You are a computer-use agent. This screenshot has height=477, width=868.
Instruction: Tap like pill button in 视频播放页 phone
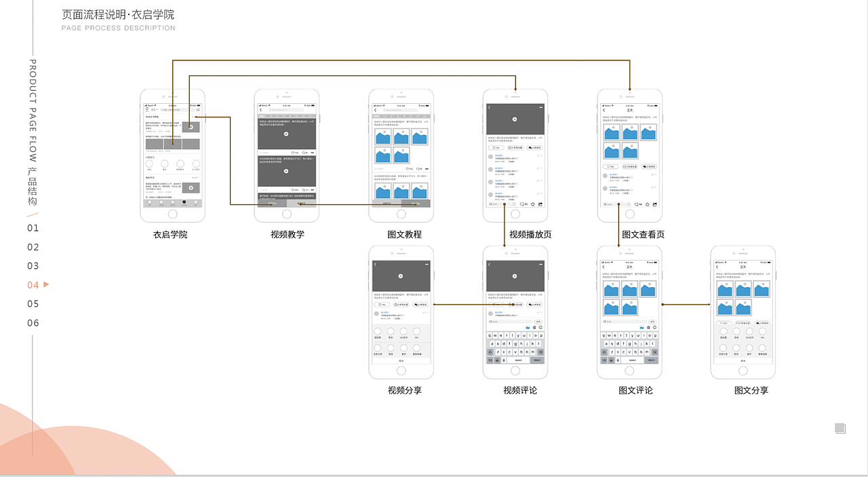tap(496, 147)
